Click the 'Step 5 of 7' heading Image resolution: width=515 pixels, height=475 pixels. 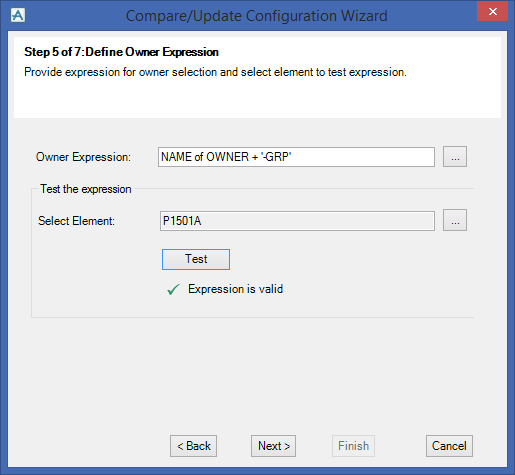coord(121,52)
